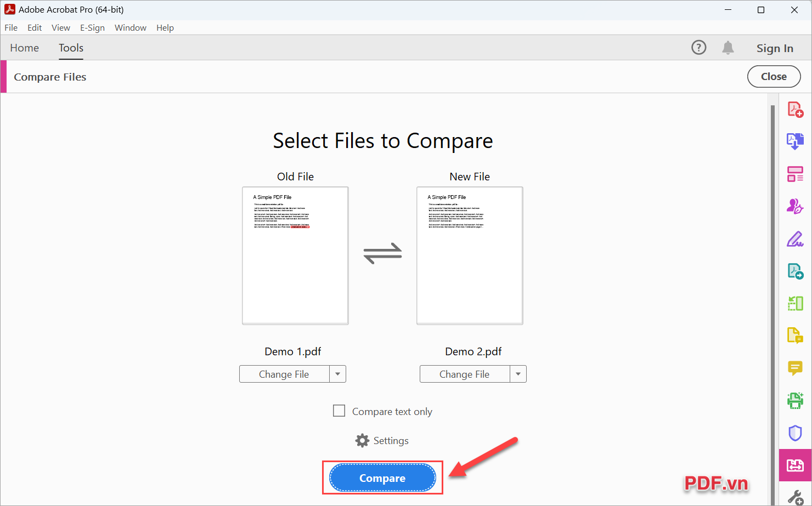Open the E-Sign menu

pyautogui.click(x=92, y=27)
